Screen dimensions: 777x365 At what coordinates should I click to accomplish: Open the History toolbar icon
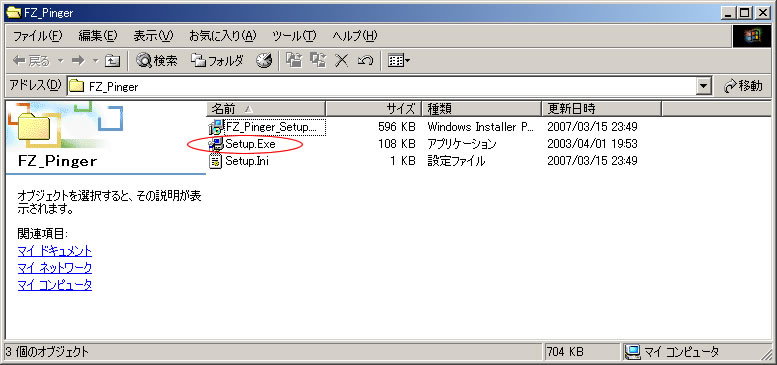(264, 61)
